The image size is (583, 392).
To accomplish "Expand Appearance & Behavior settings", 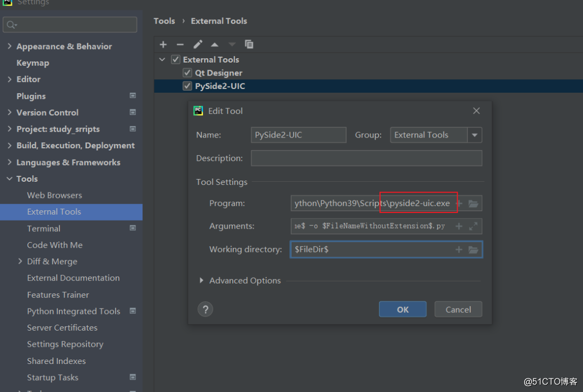I will click(9, 46).
